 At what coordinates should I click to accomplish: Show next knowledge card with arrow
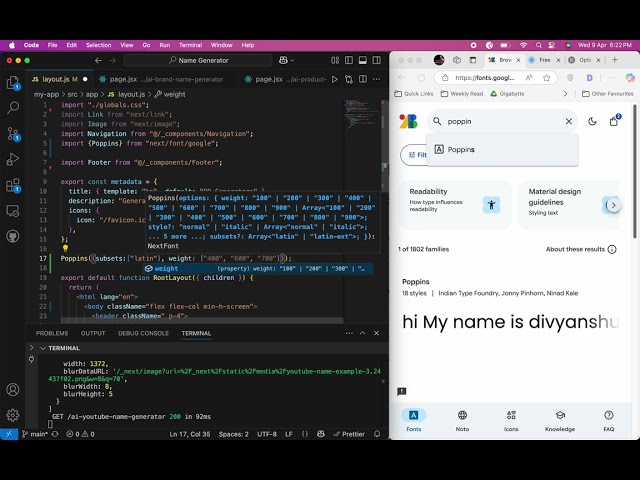coord(613,205)
